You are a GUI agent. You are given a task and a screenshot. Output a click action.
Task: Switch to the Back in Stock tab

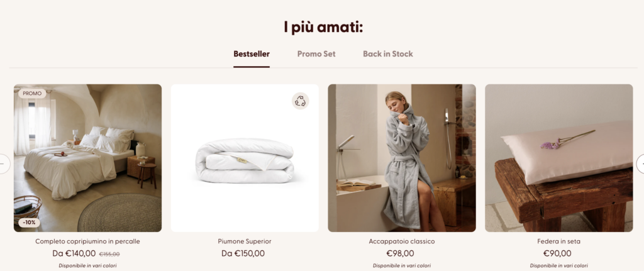point(387,54)
